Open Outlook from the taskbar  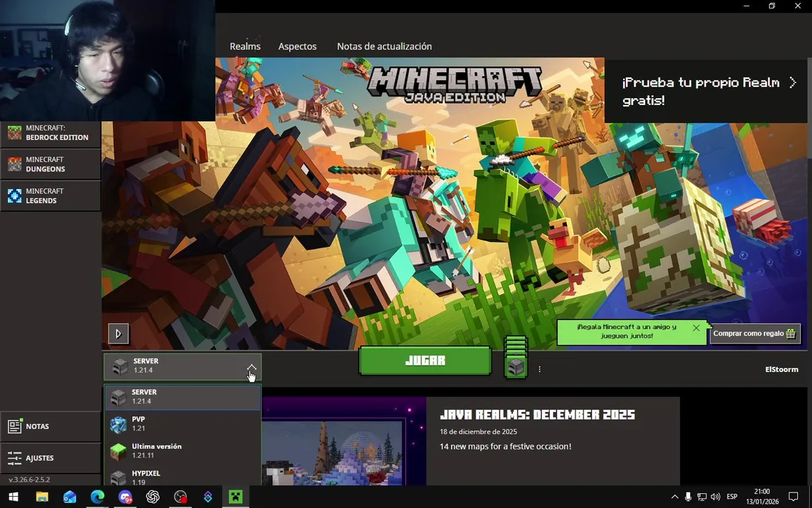pyautogui.click(x=69, y=497)
